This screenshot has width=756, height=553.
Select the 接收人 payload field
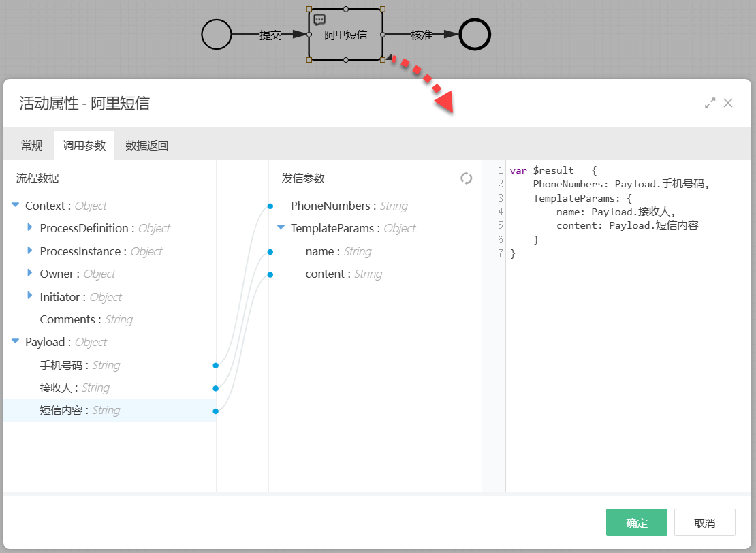pyautogui.click(x=57, y=388)
